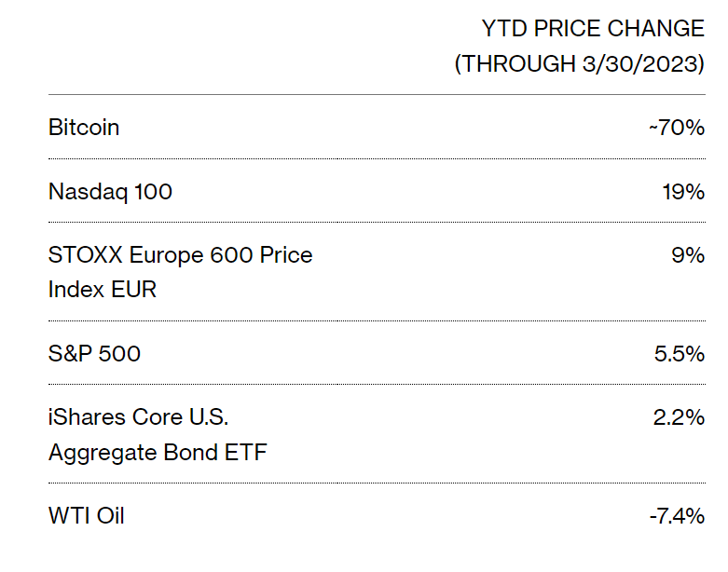Viewport: 728px width, 572px height.
Task: Click the Aggregate Bond ETF text line
Action: pyautogui.click(x=158, y=453)
